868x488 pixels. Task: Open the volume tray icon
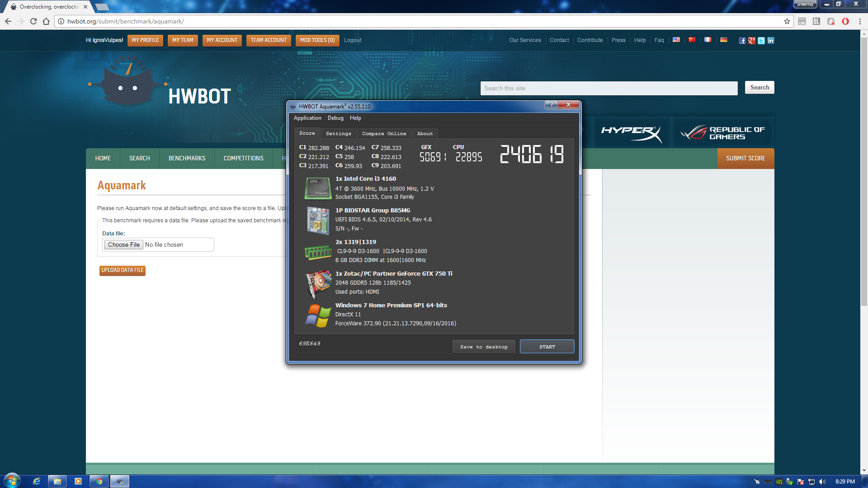tap(822, 482)
